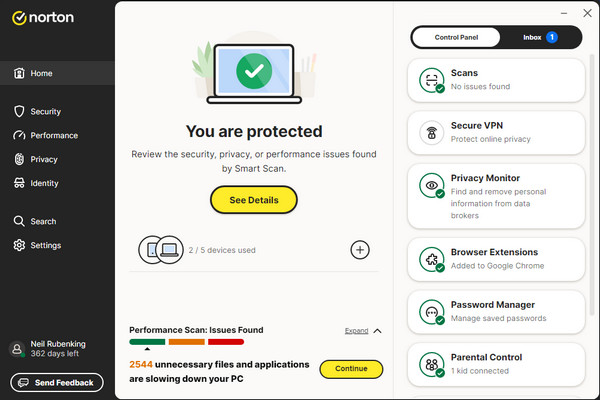Viewport: 600px width, 400px height.
Task: Click the Continue button
Action: [351, 369]
